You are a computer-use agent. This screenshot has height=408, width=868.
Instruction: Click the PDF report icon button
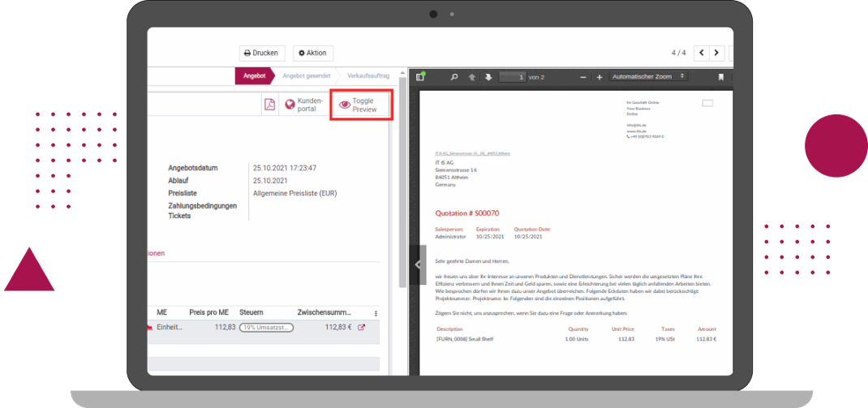pos(269,105)
